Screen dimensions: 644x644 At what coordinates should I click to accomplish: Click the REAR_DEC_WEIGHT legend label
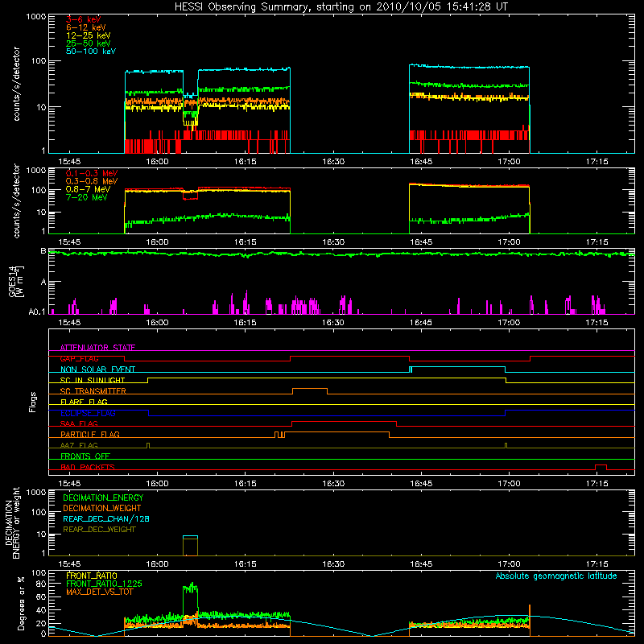pos(99,530)
